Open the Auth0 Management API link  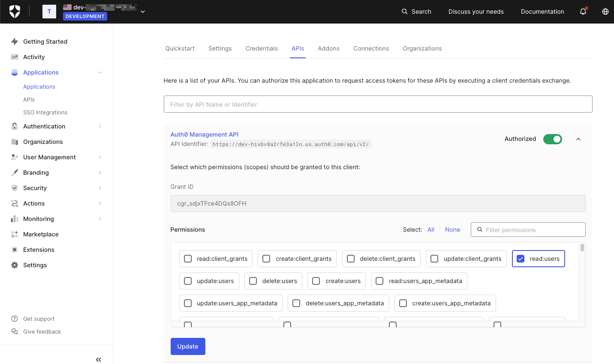click(x=205, y=134)
